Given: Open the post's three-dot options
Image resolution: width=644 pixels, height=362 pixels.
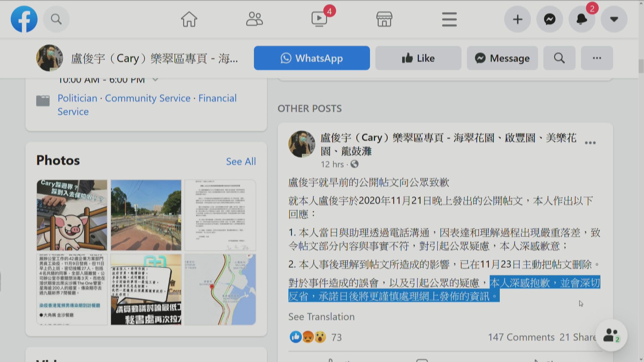Looking at the screenshot, I should pos(590,142).
